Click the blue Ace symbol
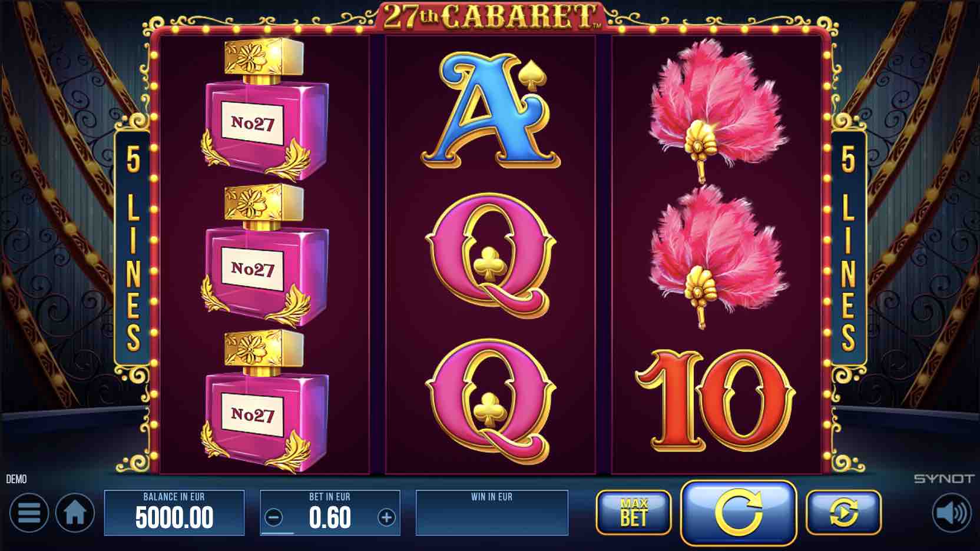This screenshot has width=980, height=551. [490, 111]
